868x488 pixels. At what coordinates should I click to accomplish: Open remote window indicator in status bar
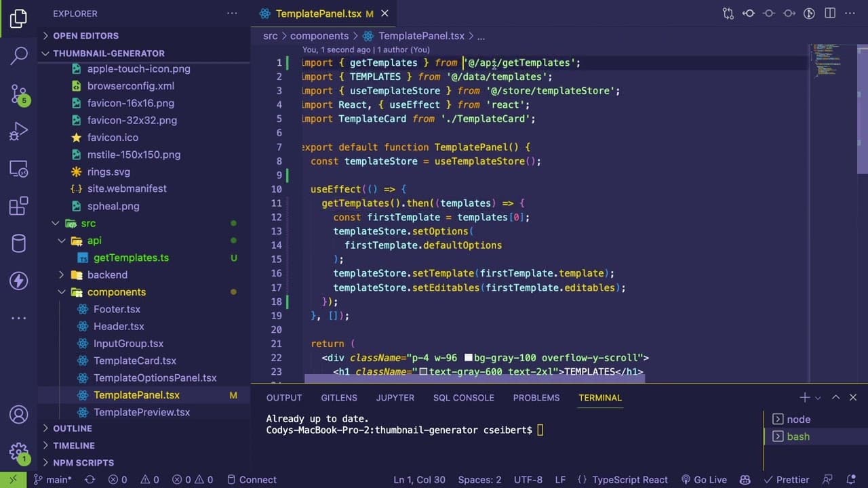click(13, 480)
